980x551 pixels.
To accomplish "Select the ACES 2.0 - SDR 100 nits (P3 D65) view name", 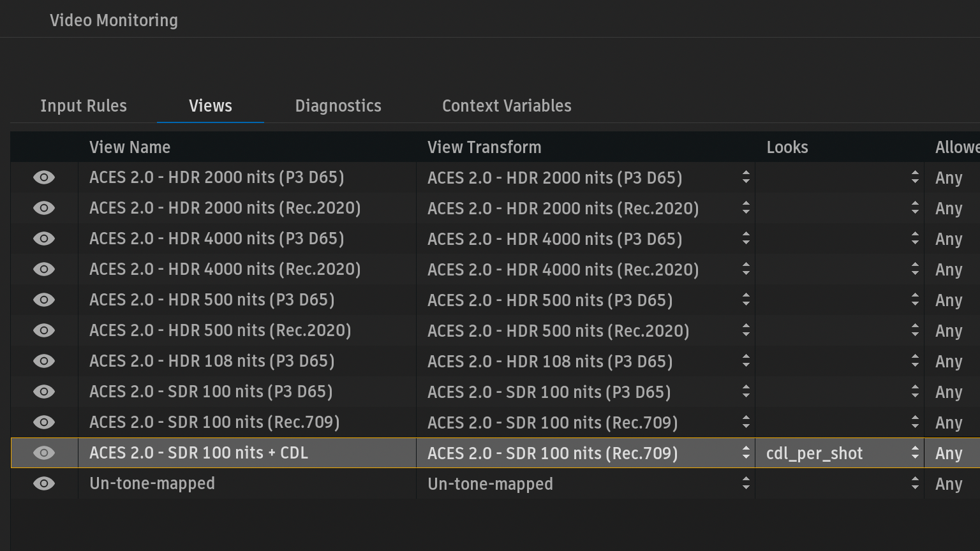I will [x=211, y=392].
